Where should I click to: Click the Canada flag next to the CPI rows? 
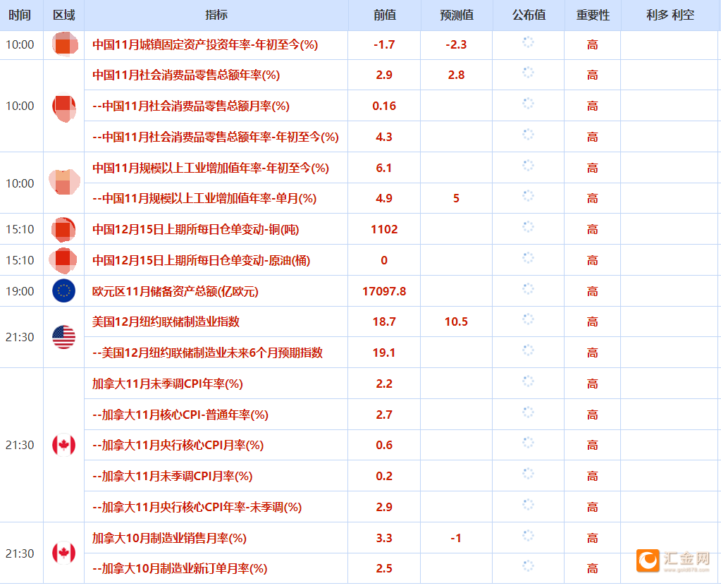coord(63,445)
